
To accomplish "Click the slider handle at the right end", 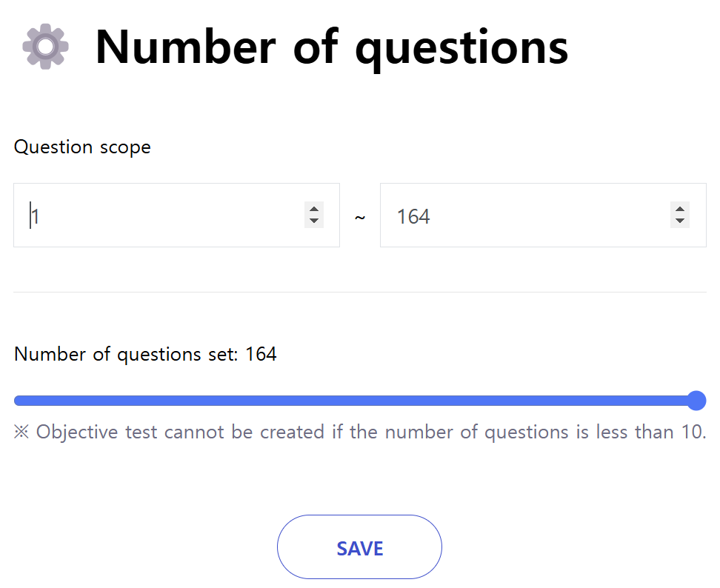I will pyautogui.click(x=696, y=401).
